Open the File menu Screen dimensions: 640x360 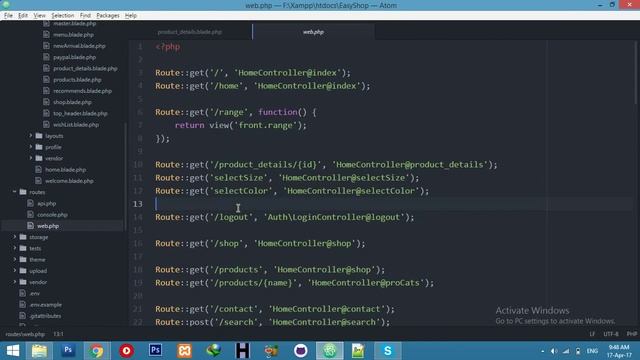point(8,16)
